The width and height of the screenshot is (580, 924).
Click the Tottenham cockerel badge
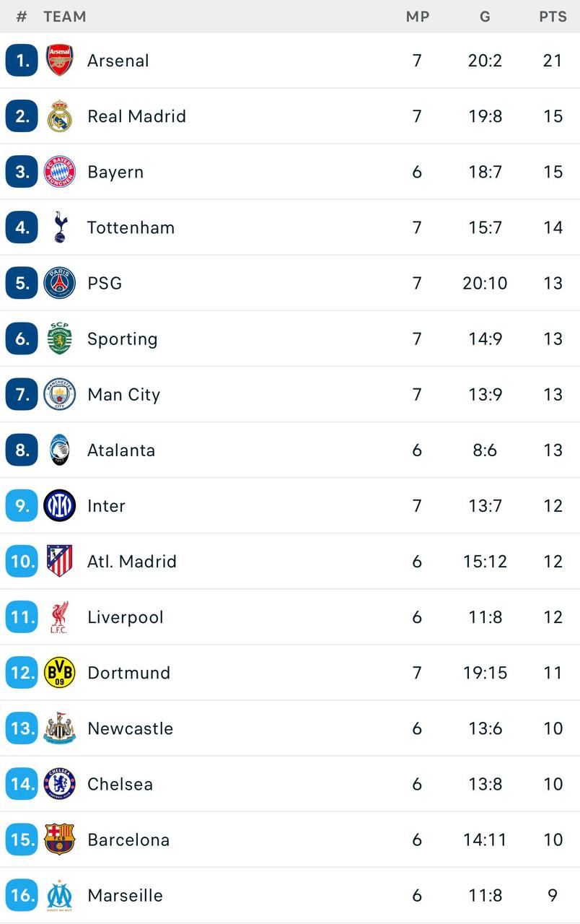[x=59, y=227]
